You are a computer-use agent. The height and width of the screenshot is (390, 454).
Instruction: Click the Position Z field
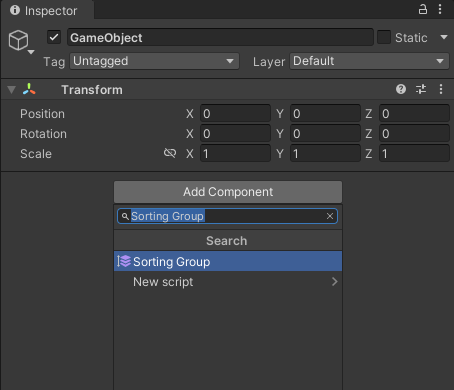click(414, 114)
